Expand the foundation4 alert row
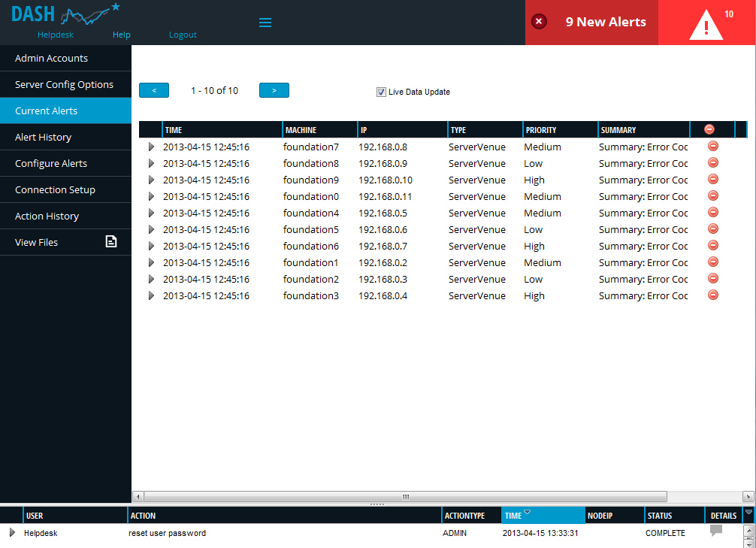The image size is (756, 548). click(x=151, y=213)
